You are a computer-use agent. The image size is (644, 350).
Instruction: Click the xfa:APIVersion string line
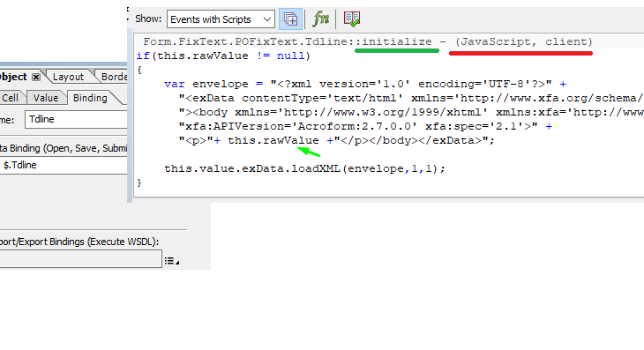click(365, 126)
